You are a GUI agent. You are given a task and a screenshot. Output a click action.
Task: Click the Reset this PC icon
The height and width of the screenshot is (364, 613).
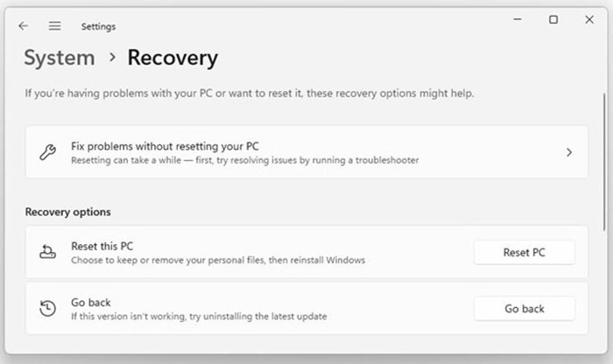pos(48,253)
